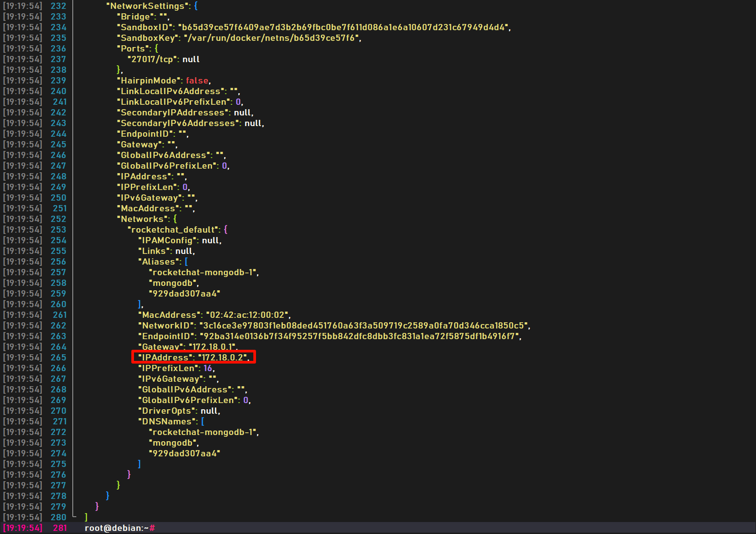This screenshot has width=756, height=534.
Task: Click the "Bridge" key on line 233
Action: pos(136,17)
